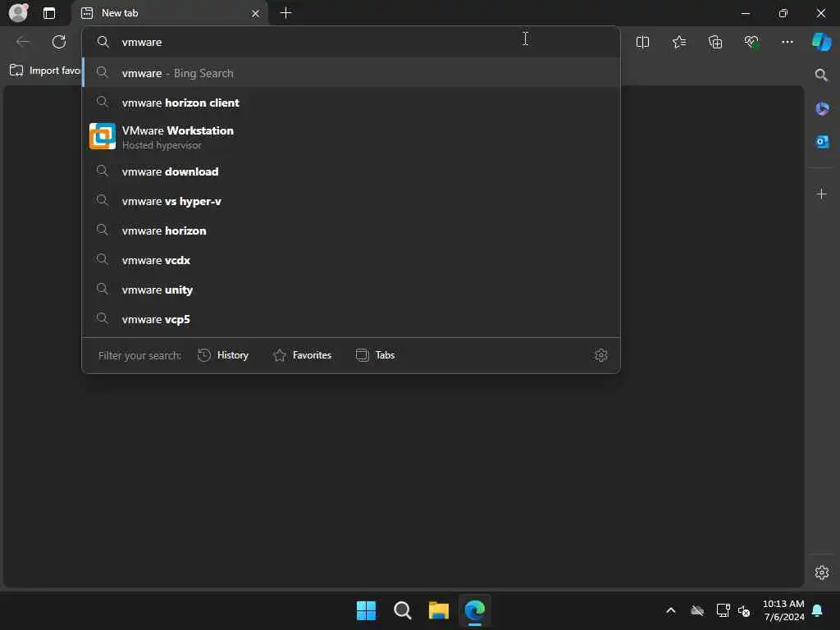The width and height of the screenshot is (840, 630).
Task: Select vmware vs hyper-v suggestion
Action: pyautogui.click(x=351, y=201)
